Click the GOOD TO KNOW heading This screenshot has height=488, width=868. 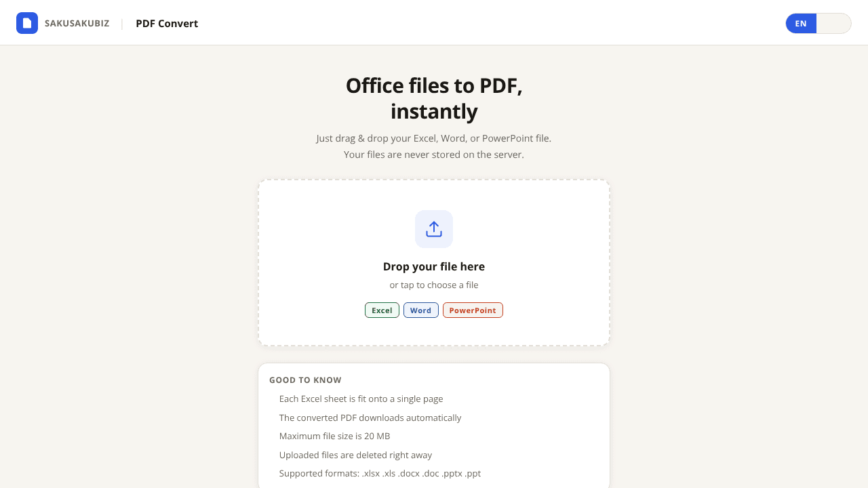click(x=305, y=380)
